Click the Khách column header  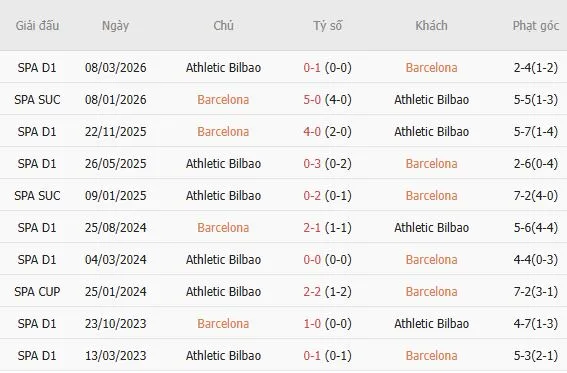pos(431,26)
